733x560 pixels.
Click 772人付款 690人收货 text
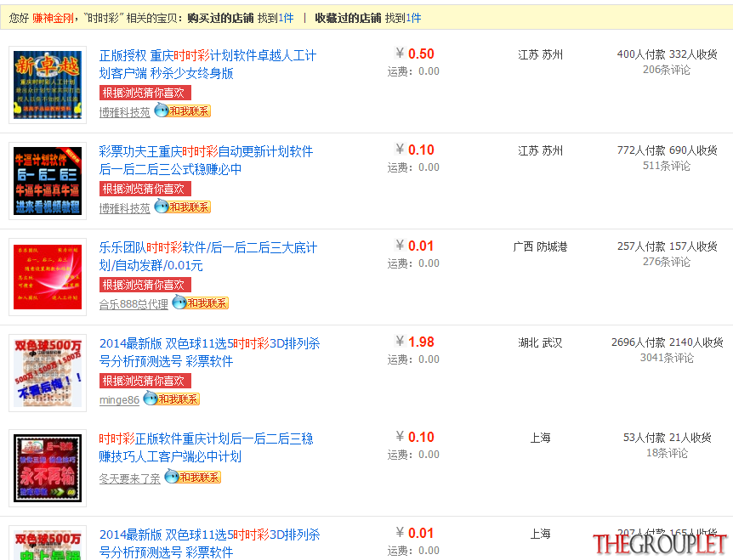coord(667,150)
